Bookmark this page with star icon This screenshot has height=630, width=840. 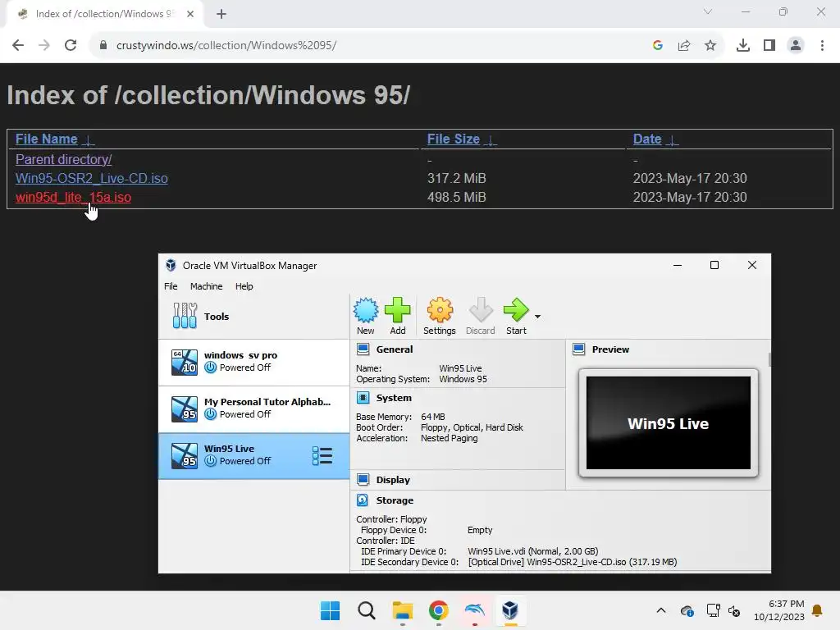pyautogui.click(x=710, y=46)
